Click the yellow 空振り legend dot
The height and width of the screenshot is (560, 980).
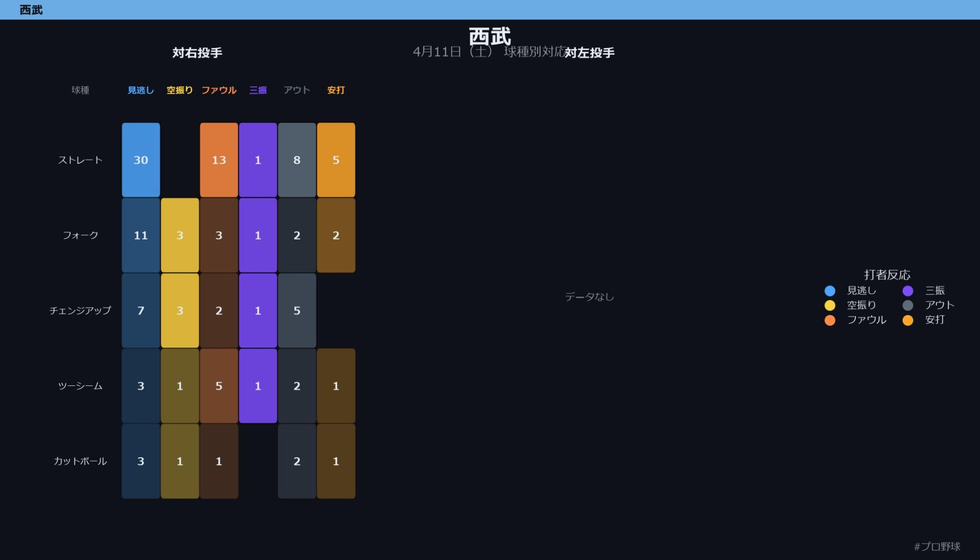point(830,305)
